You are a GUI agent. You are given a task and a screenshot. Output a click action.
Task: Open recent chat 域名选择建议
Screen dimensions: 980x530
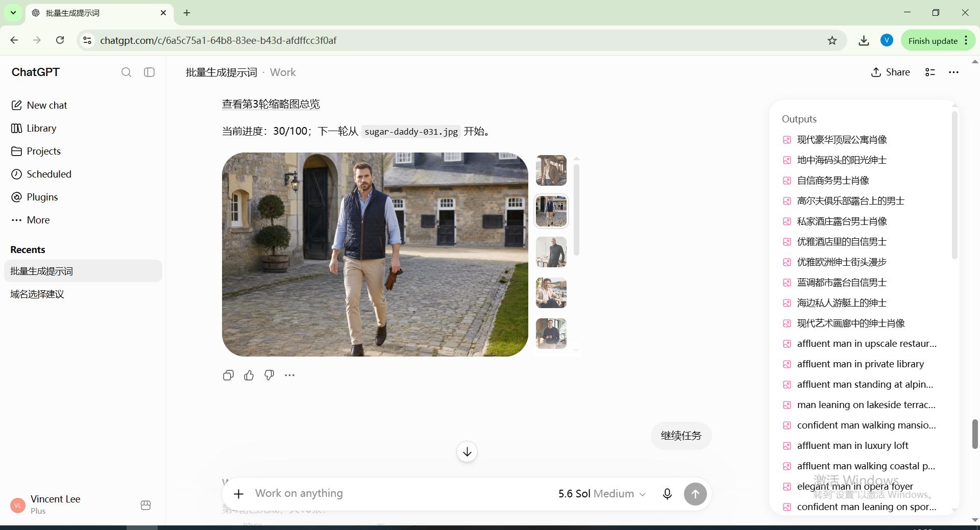[83, 294]
